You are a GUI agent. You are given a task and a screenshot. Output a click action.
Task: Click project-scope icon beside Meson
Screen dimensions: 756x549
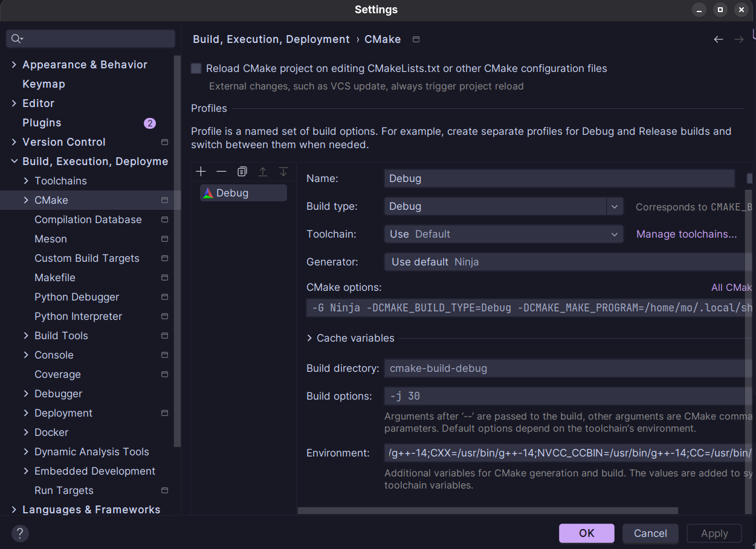click(x=164, y=239)
